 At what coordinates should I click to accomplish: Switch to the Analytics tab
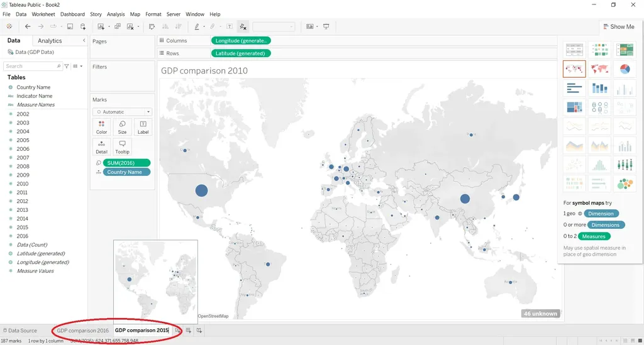click(x=50, y=41)
